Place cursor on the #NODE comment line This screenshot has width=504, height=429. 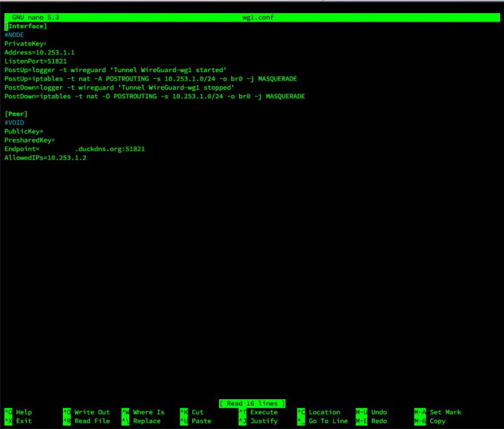pyautogui.click(x=14, y=35)
